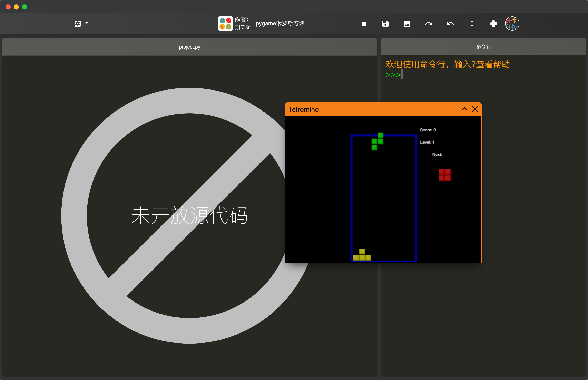Click the Python logo icon
Viewport: 588px width, 380px height.
[493, 24]
